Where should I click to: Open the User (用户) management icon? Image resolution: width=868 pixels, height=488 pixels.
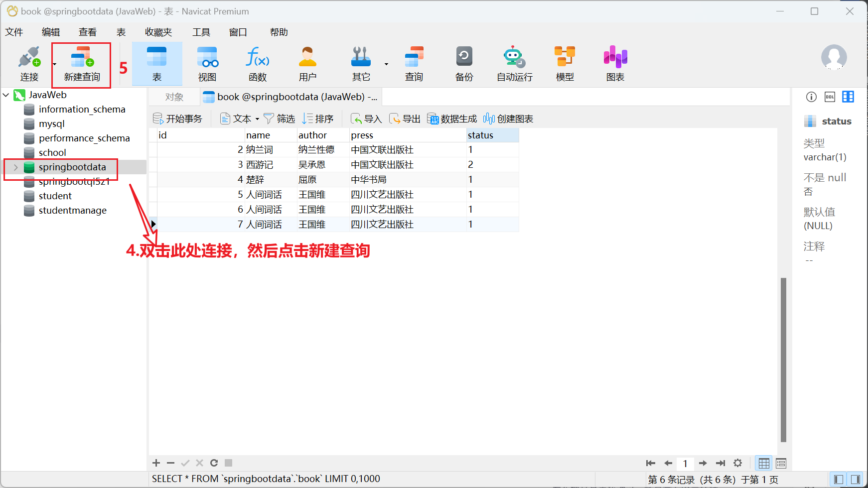click(x=307, y=64)
